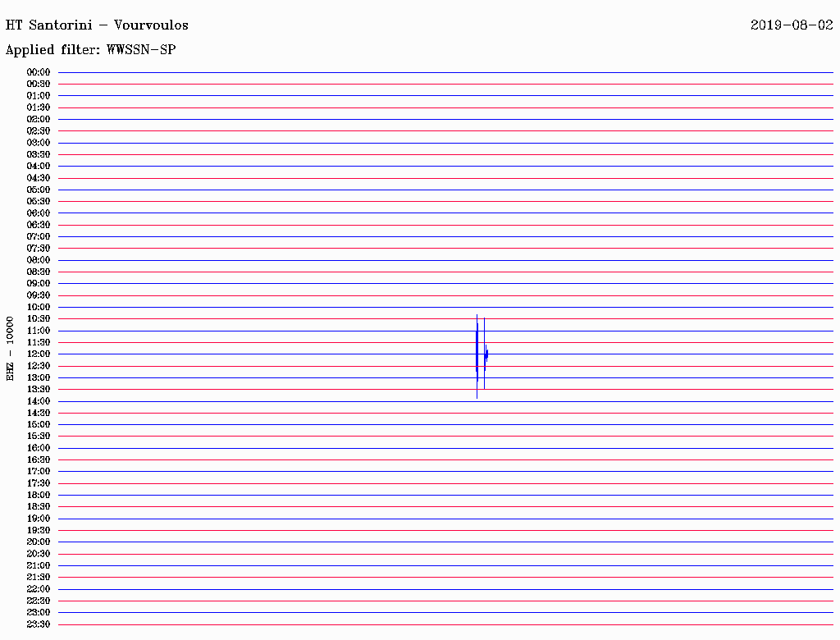The width and height of the screenshot is (840, 640).
Task: Click the 01:00 time label
Action: click(x=39, y=96)
